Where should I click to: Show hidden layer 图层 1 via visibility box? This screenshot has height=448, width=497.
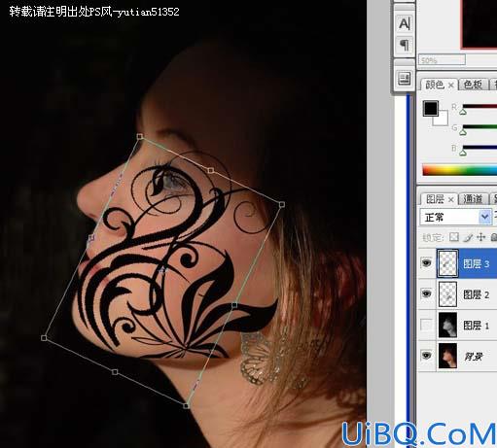pyautogui.click(x=427, y=325)
